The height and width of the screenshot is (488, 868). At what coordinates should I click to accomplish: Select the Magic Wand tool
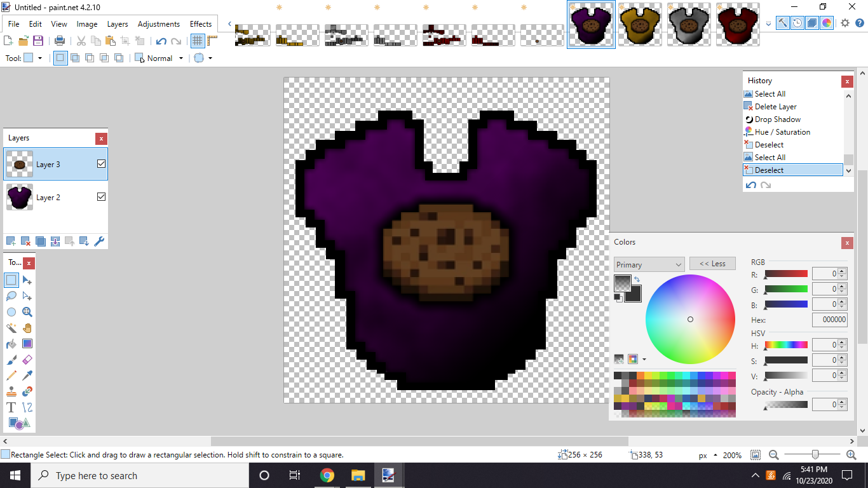[x=11, y=328]
